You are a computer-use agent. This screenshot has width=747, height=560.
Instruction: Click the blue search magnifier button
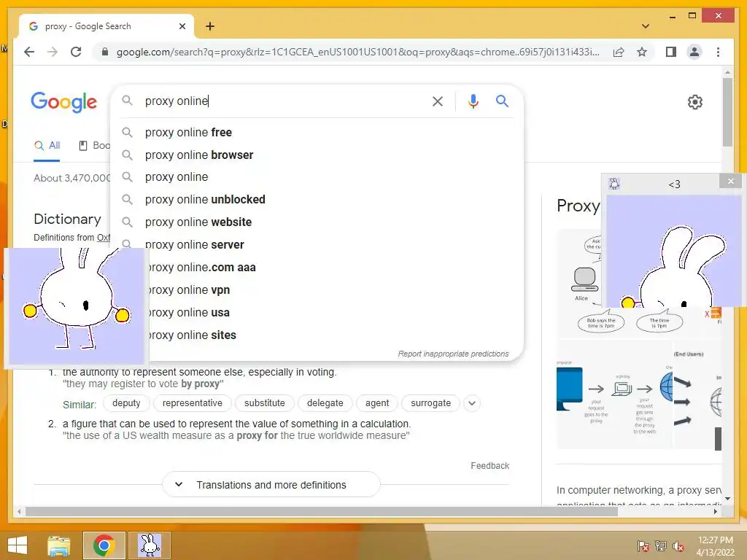(x=502, y=101)
